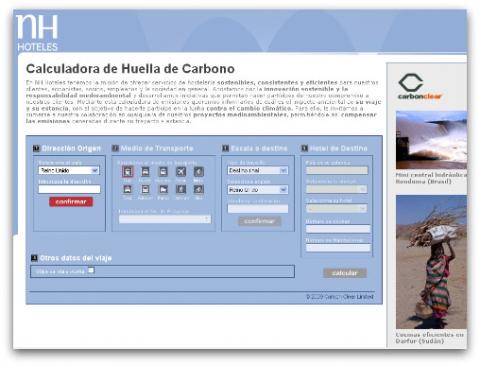Click the number of rooms input field
Screen dimensions: 480x366
pyautogui.click(x=338, y=248)
